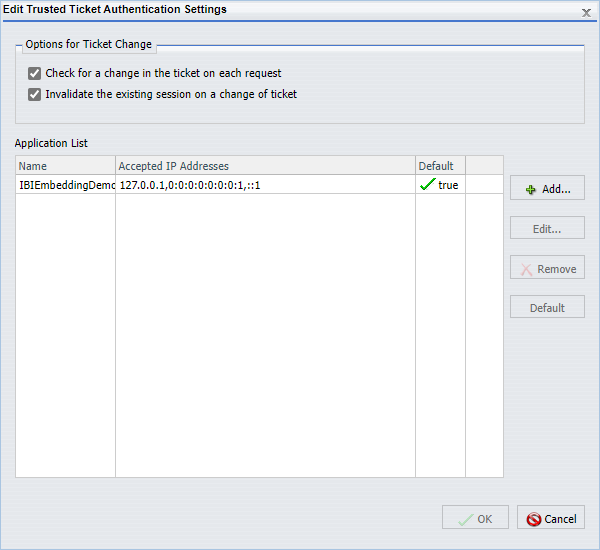Click the Remove button
Screen dimensions: 600x550
[547, 268]
